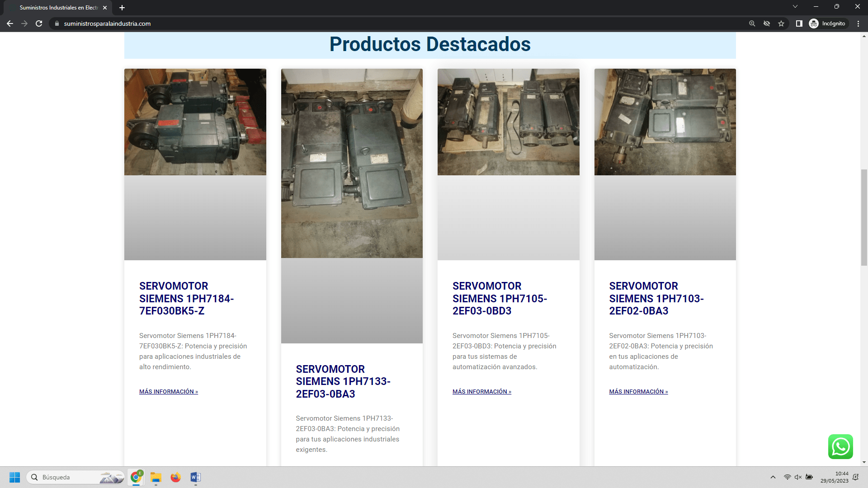Go back to the previous page
Viewport: 868px width, 488px height.
(10, 23)
